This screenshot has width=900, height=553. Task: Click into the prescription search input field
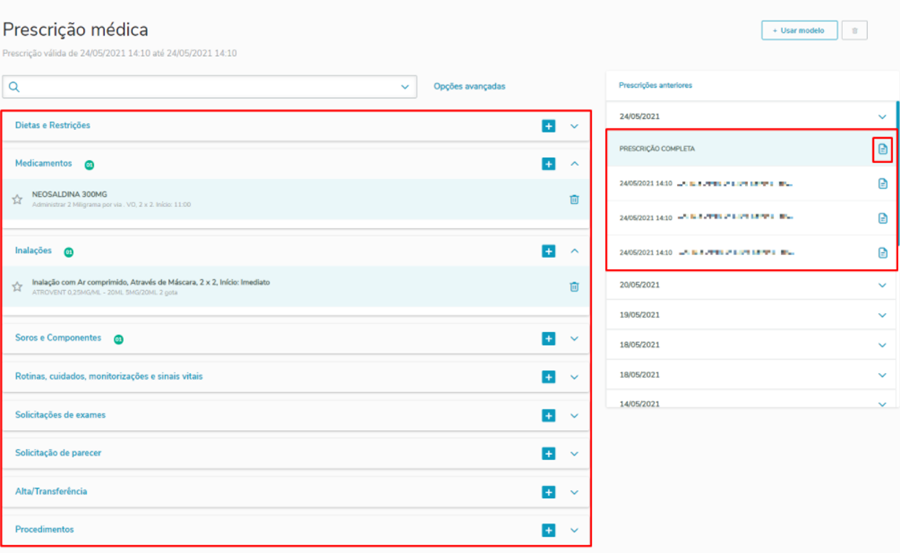pyautogui.click(x=210, y=87)
